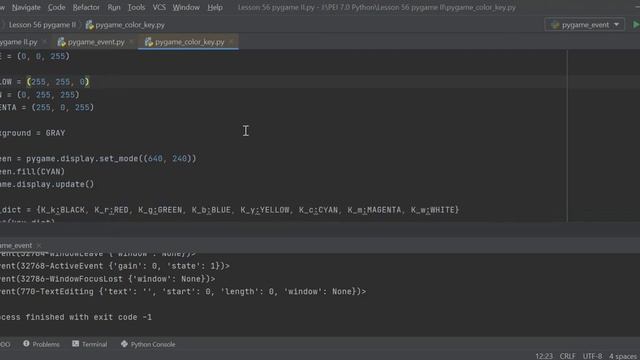
Task: Click Lesson 56 pygame II breadcrumb
Action: coord(42,25)
